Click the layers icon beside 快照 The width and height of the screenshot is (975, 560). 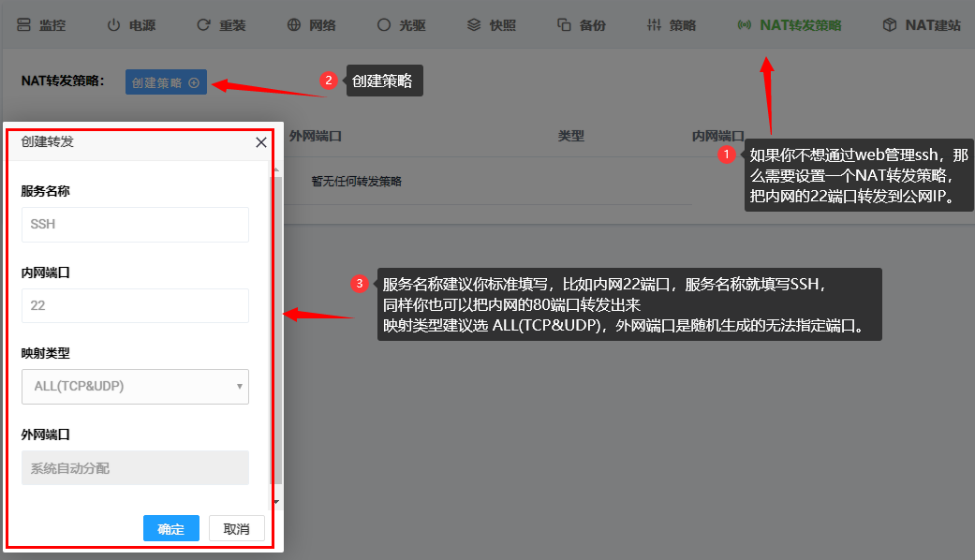tap(474, 25)
